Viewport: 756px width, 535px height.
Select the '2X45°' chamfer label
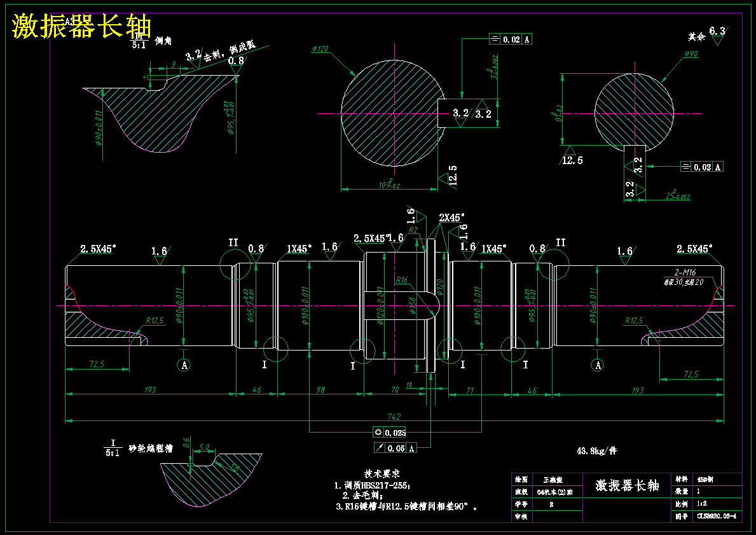click(452, 218)
